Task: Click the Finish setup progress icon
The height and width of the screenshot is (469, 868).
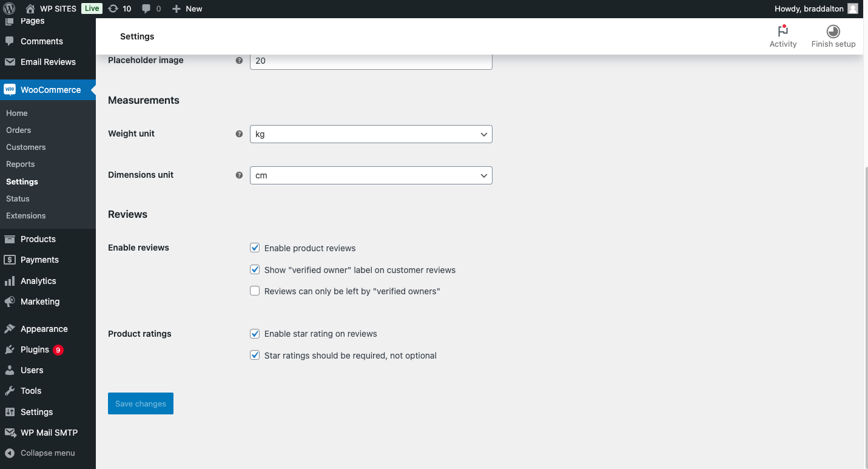Action: click(x=833, y=32)
